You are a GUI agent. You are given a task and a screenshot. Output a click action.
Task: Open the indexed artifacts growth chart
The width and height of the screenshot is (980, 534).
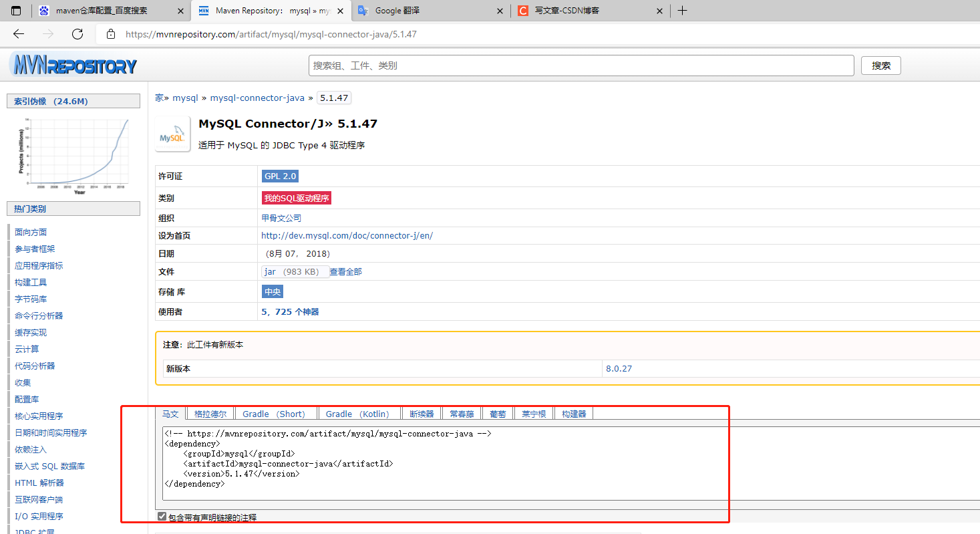click(x=73, y=155)
